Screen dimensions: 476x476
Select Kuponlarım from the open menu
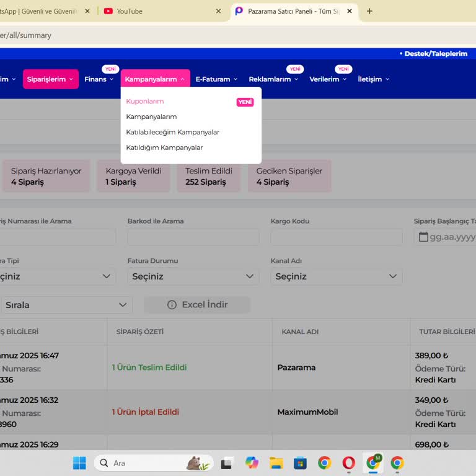[145, 102]
